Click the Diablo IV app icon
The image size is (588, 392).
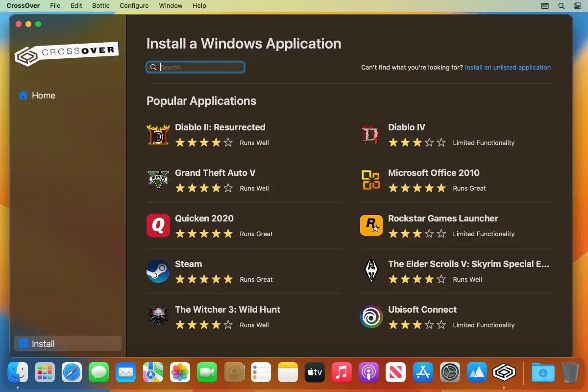[371, 134]
